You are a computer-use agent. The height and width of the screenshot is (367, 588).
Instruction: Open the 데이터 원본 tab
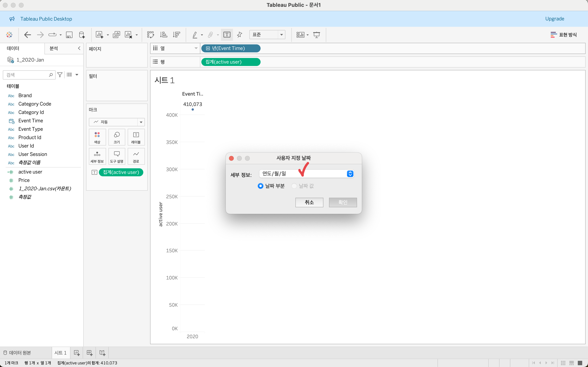pyautogui.click(x=17, y=353)
